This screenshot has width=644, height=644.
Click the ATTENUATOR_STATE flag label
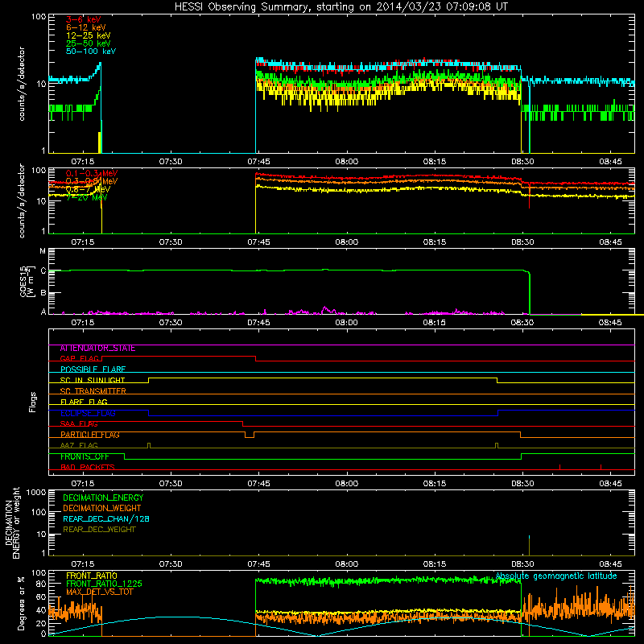[97, 349]
